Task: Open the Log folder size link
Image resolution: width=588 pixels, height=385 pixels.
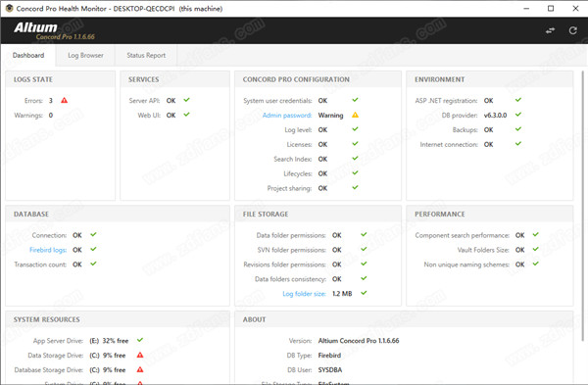Action: (304, 294)
